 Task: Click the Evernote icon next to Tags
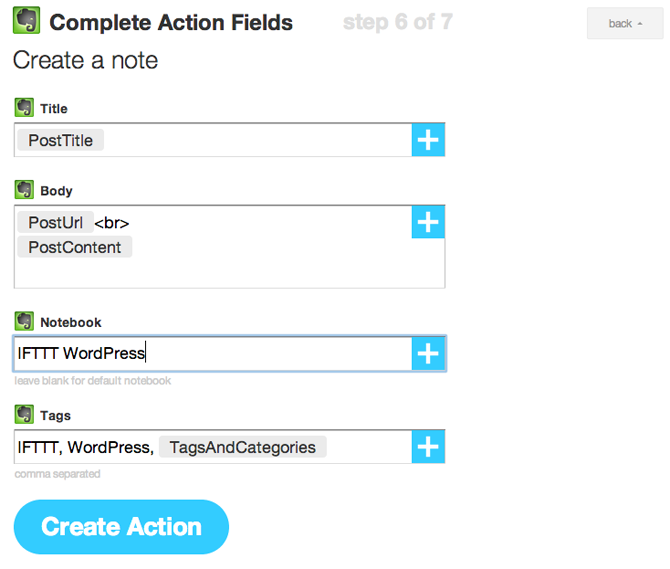[24, 414]
